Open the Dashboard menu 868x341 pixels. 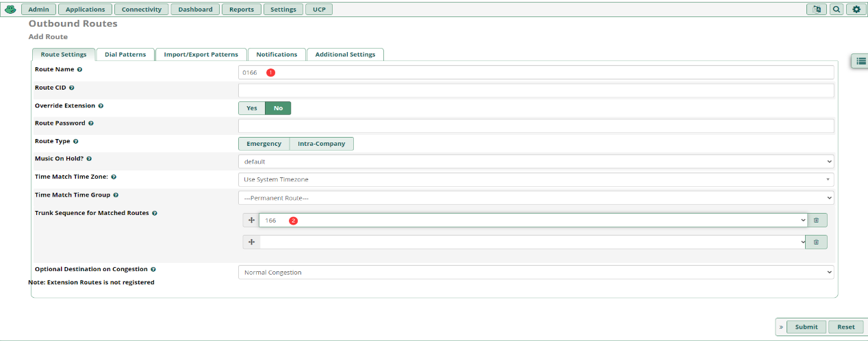196,10
